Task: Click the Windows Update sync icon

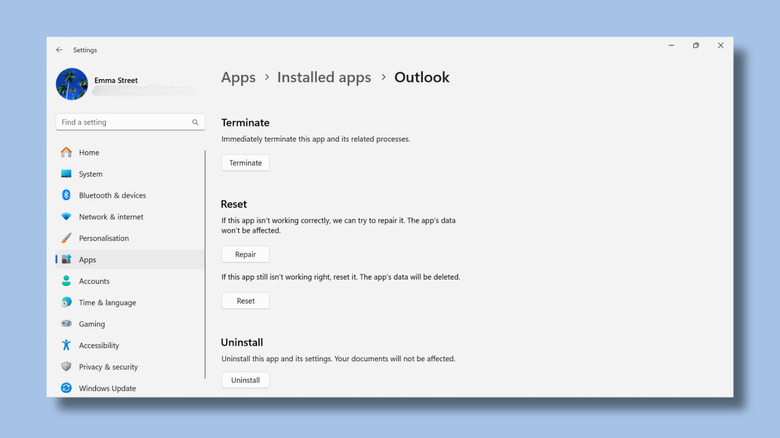Action: (x=66, y=388)
